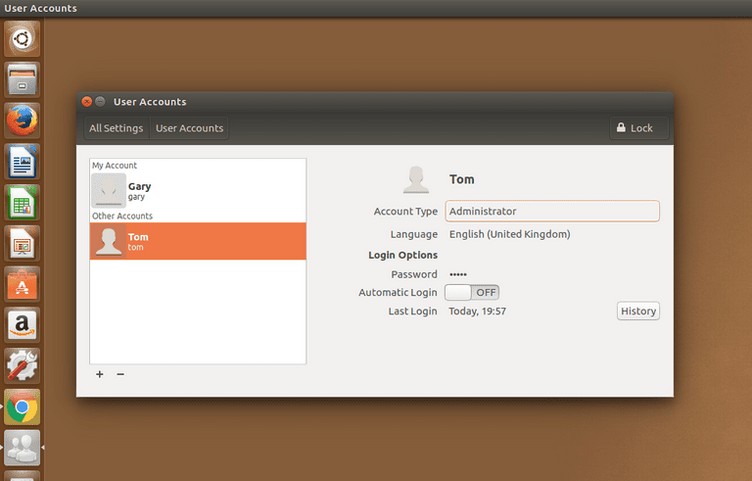Open LibreOffice Impress in the dock
The height and width of the screenshot is (481, 752).
point(22,244)
